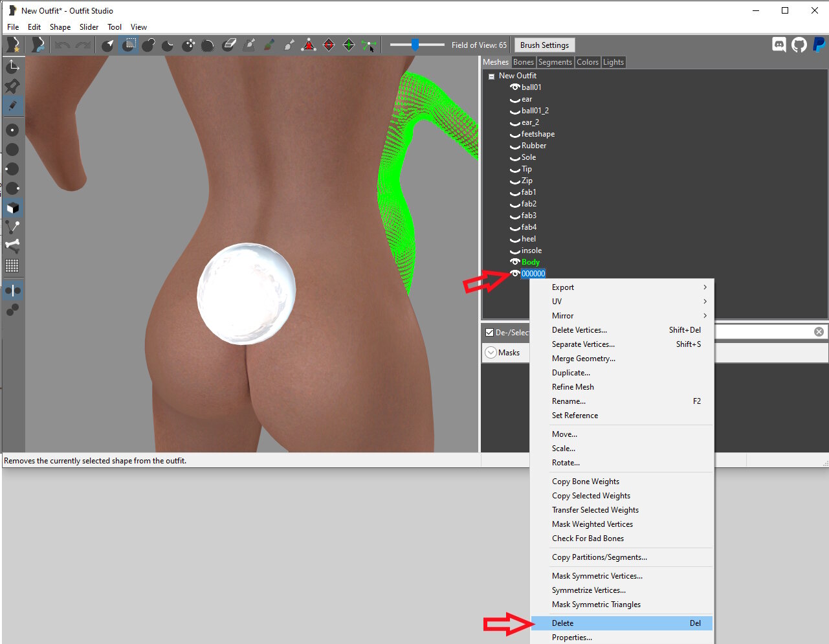Toggle the wireframe grid display icon
829x644 pixels.
12,265
